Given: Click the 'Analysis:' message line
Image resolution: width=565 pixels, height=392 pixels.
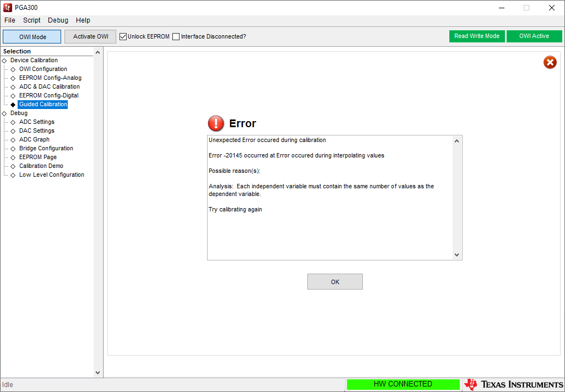Looking at the screenshot, I should pyautogui.click(x=321, y=190).
